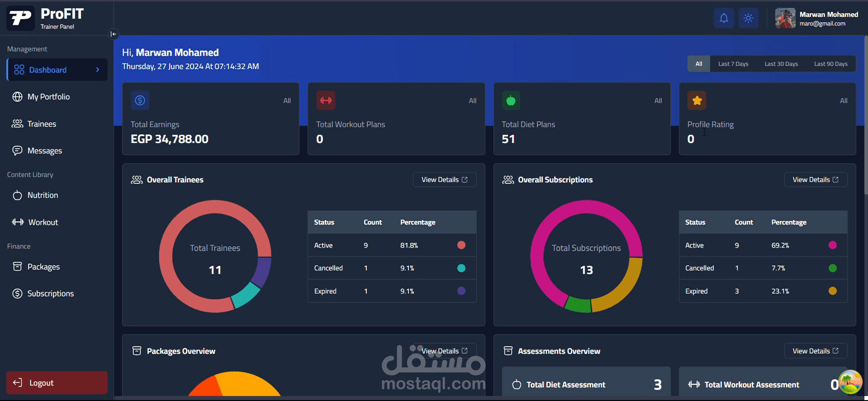Click the Total Diet Assessment apple icon

[517, 384]
